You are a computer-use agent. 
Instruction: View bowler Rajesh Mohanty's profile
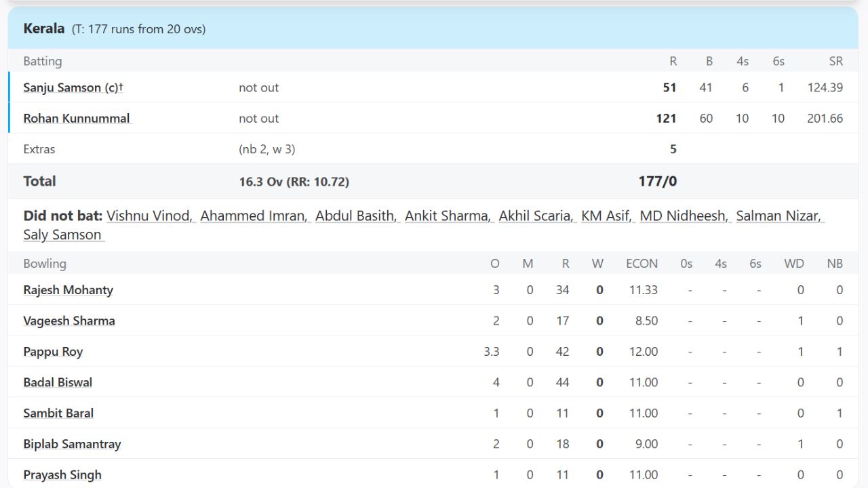point(68,289)
